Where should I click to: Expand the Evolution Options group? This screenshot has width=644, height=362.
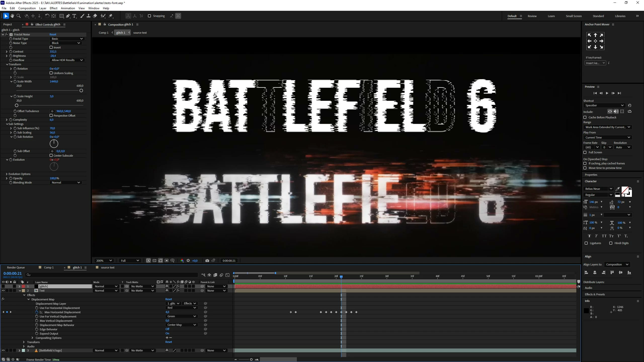(x=7, y=174)
